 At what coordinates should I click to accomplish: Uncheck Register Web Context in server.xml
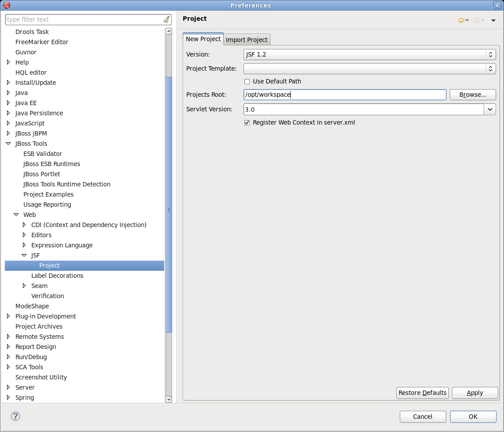point(247,122)
